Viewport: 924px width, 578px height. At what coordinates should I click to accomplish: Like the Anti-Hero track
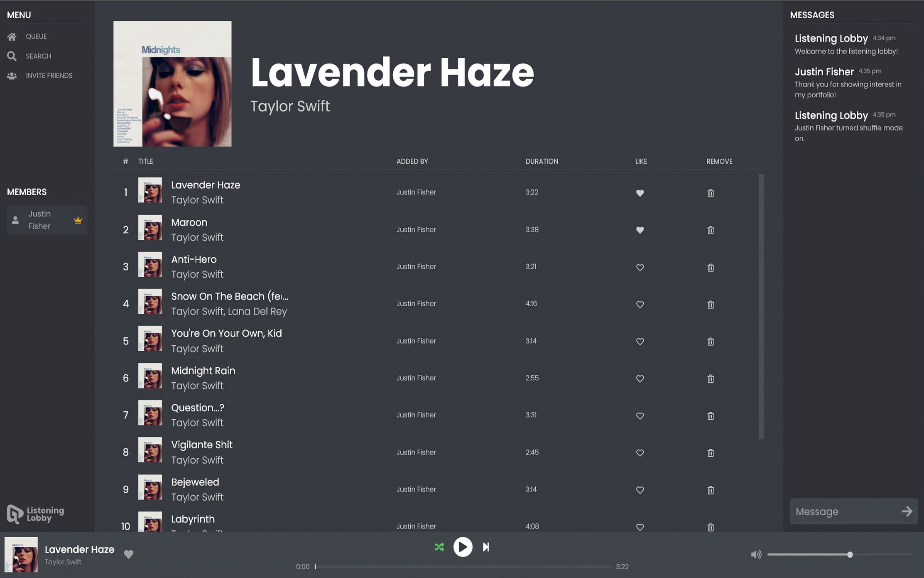(x=640, y=267)
